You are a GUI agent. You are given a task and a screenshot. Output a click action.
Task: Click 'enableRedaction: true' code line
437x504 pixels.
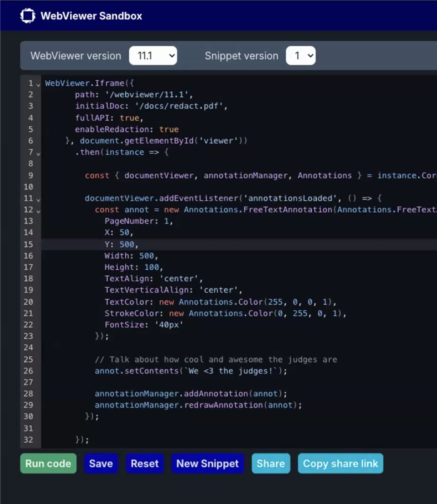pos(127,129)
